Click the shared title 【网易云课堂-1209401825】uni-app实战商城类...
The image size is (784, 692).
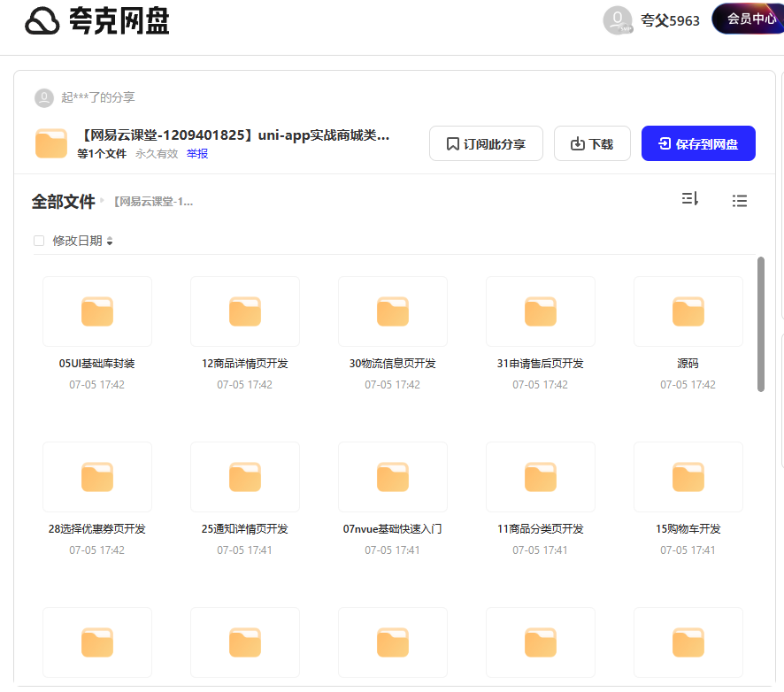[x=234, y=135]
